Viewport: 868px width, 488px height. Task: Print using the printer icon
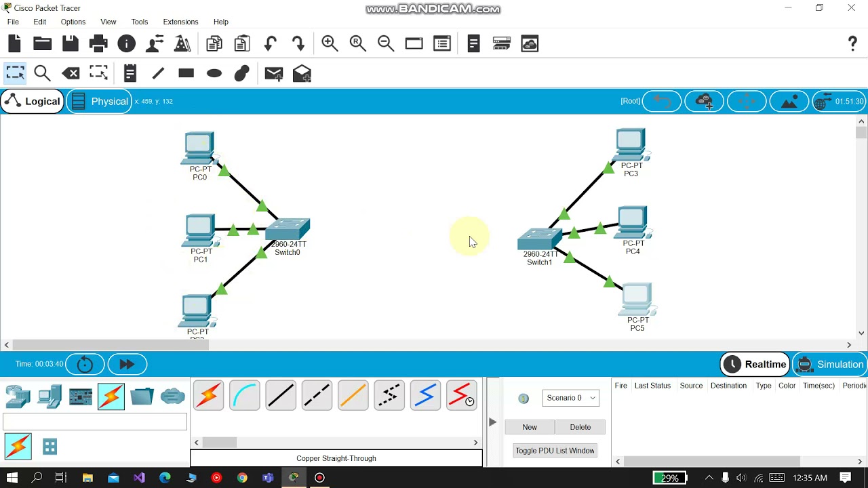[98, 43]
